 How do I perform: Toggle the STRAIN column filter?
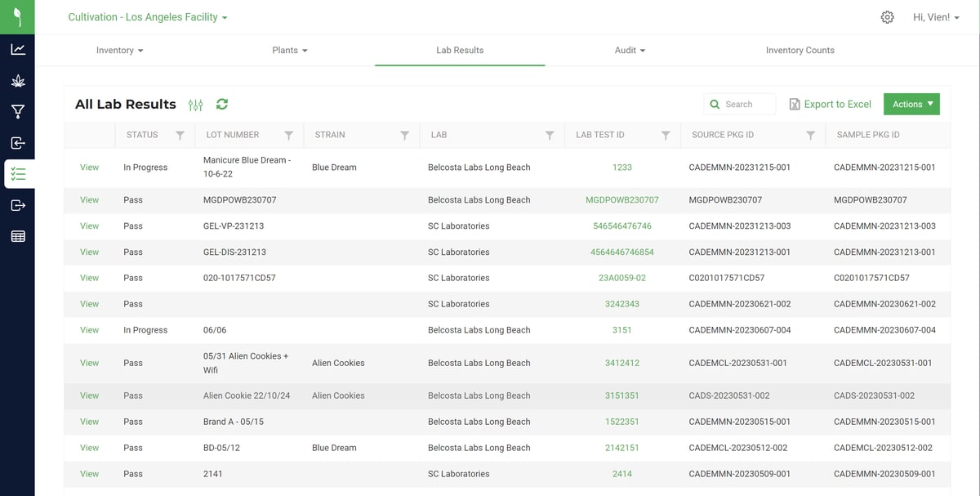pos(405,135)
